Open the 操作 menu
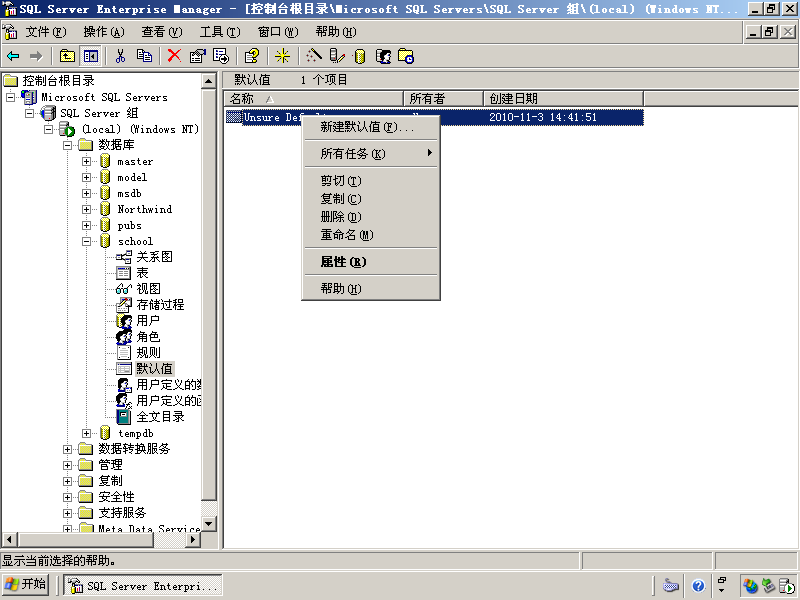Screen dimensions: 800x600 pos(104,32)
